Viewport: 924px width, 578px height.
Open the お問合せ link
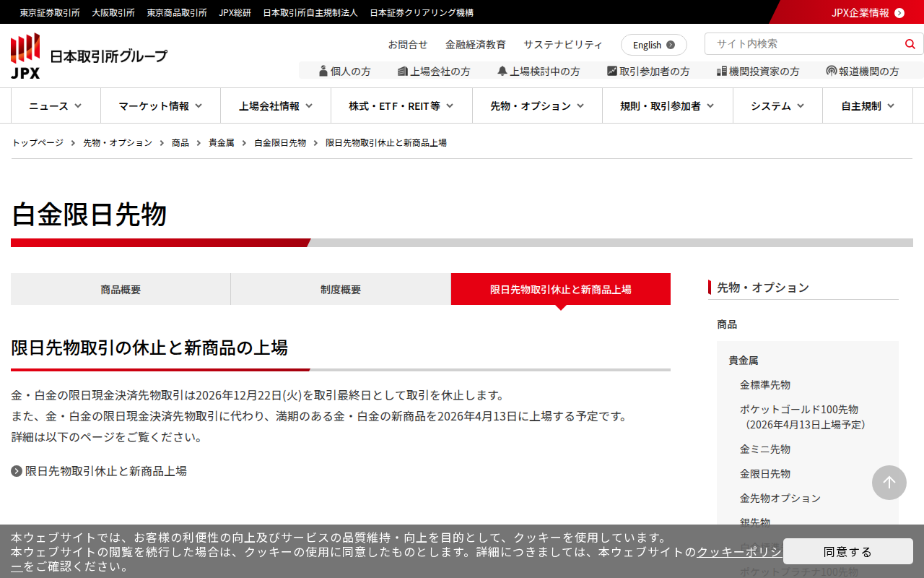pos(408,44)
